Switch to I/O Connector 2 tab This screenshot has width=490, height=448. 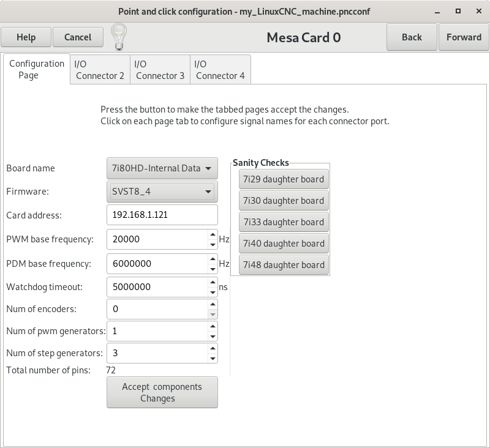tap(100, 70)
